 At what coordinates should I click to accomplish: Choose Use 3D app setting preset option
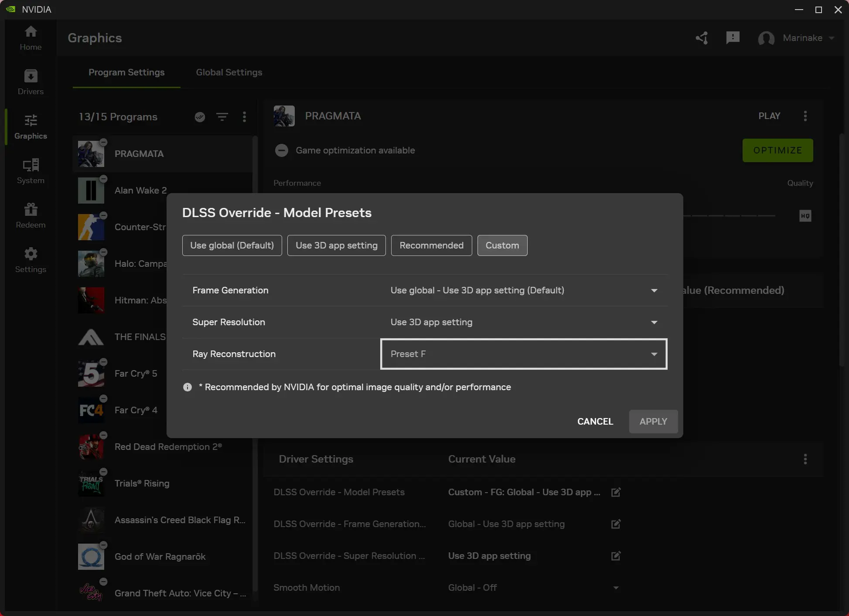(x=337, y=245)
